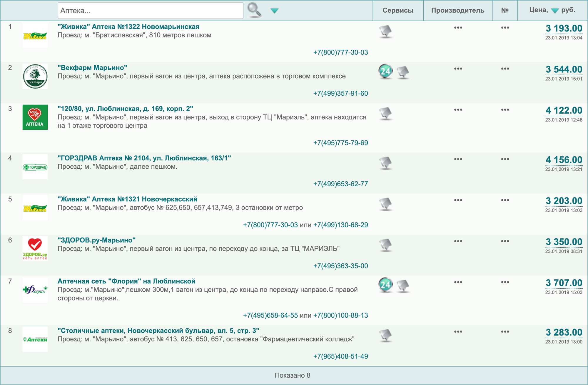Click price 3 707.00

click(564, 283)
